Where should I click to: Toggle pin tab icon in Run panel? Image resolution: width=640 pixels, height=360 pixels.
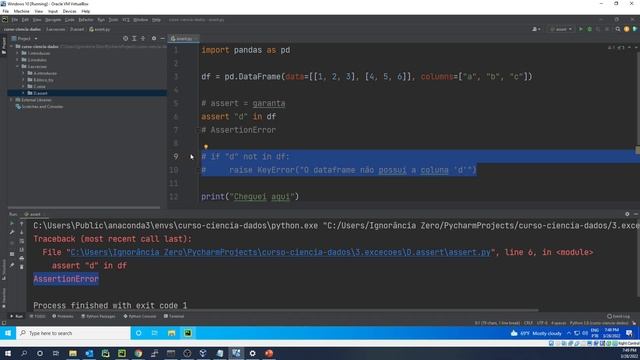click(x=12, y=265)
